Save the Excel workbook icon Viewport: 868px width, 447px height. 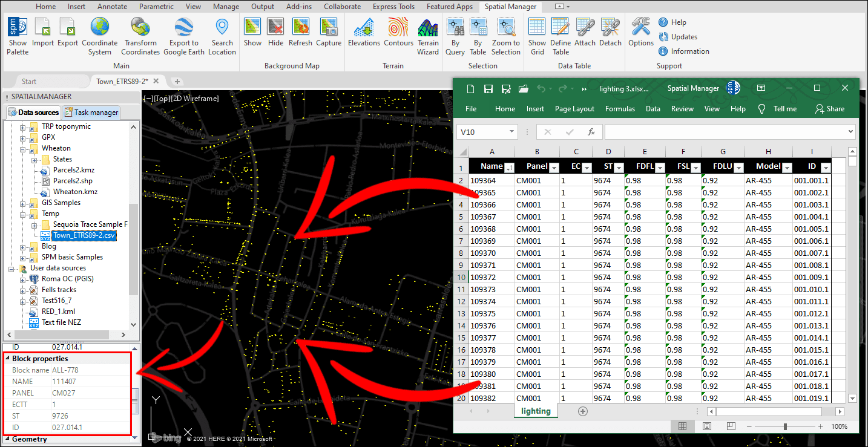pos(488,89)
